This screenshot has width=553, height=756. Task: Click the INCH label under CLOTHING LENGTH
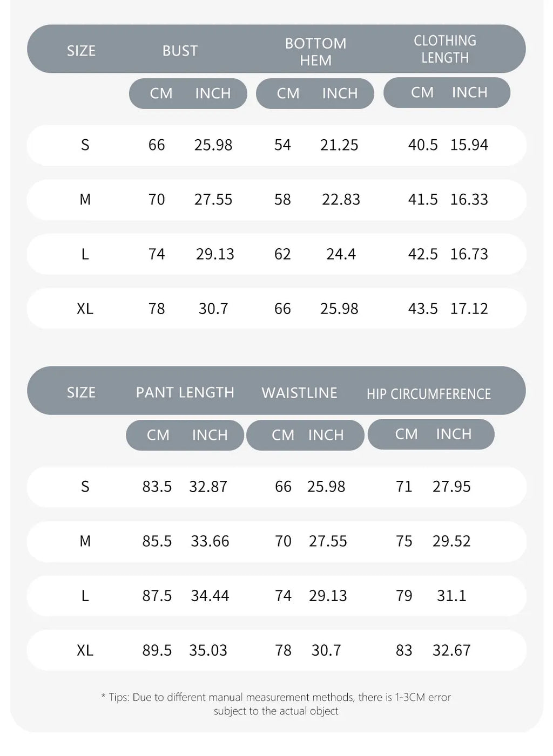(469, 92)
